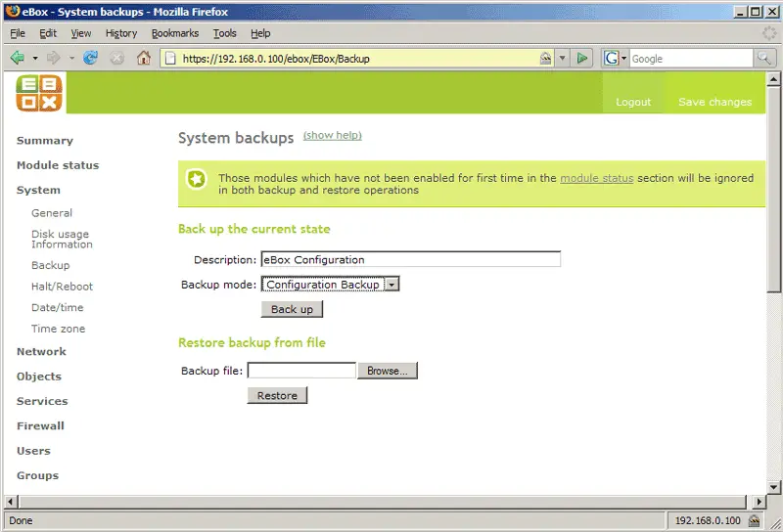Image resolution: width=783 pixels, height=532 pixels.
Task: Open the Backup sidebar entry
Action: 51,265
